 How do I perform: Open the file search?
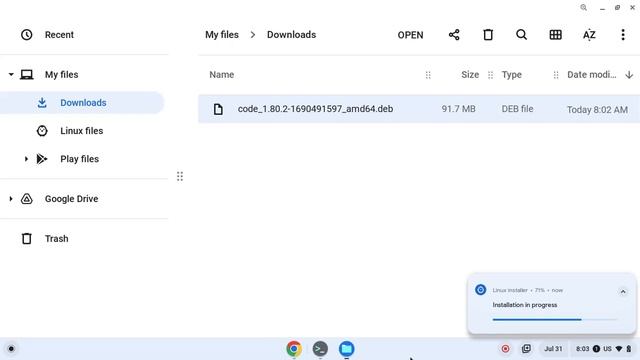(521, 35)
